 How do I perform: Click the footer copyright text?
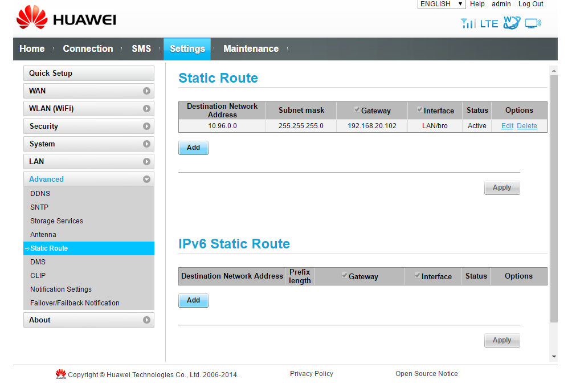[153, 375]
